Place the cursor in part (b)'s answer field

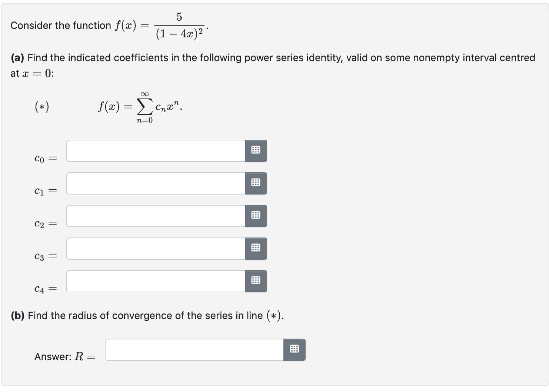click(x=193, y=349)
